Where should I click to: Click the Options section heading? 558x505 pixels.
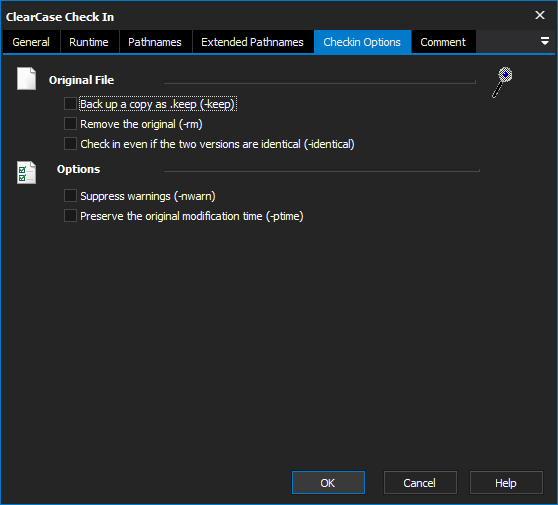[x=78, y=169]
